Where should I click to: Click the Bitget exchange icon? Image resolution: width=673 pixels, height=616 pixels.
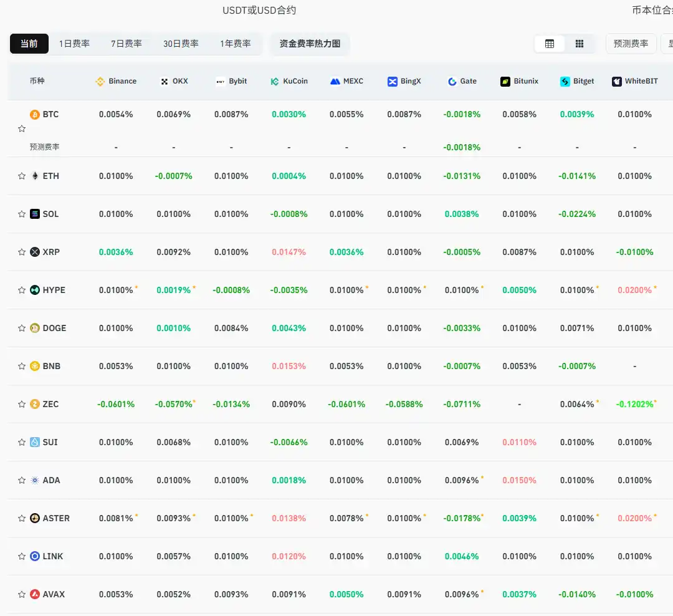pyautogui.click(x=565, y=81)
